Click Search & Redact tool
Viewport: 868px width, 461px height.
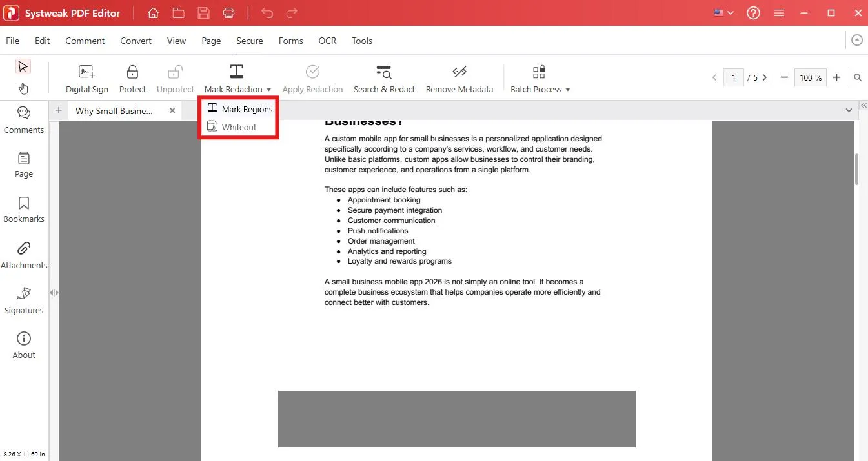[384, 79]
